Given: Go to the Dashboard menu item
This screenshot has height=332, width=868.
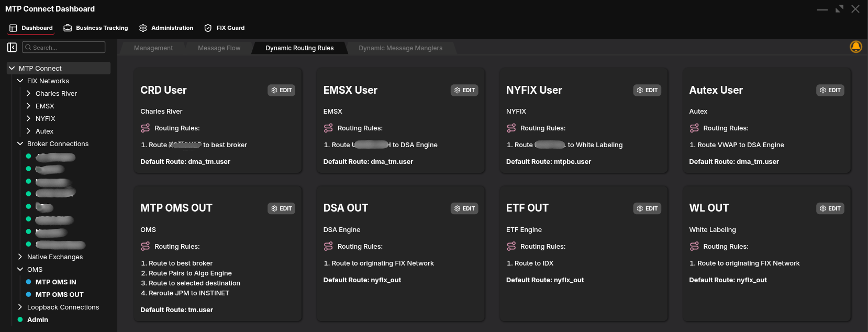Looking at the screenshot, I should 31,28.
